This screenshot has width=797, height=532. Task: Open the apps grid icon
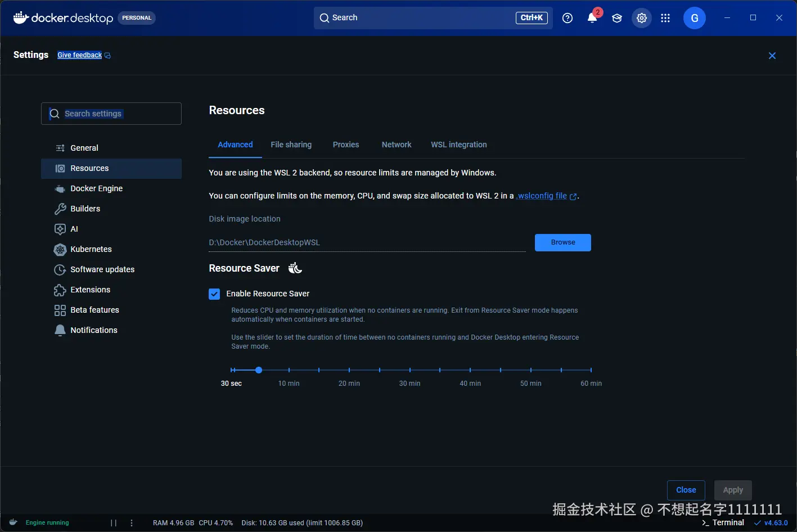tap(665, 18)
